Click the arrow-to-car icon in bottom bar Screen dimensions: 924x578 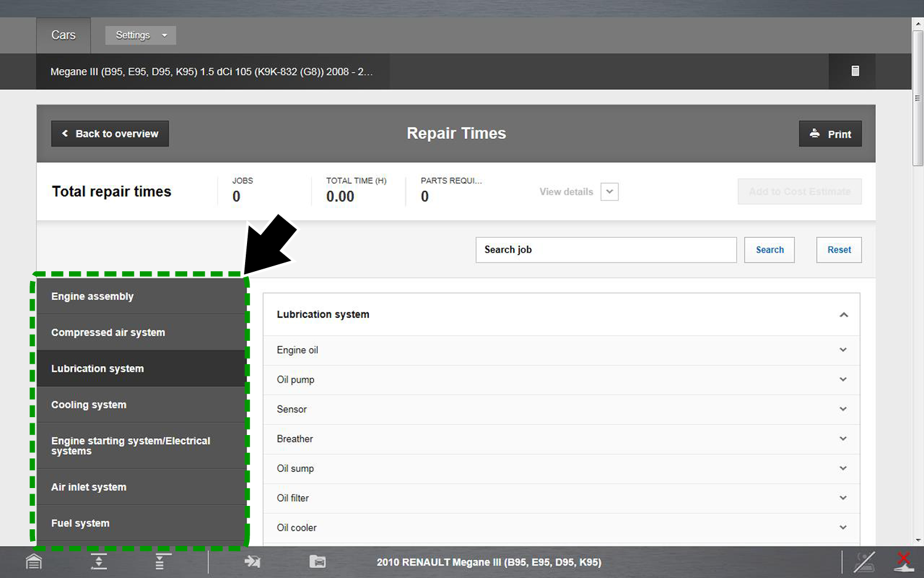point(252,561)
